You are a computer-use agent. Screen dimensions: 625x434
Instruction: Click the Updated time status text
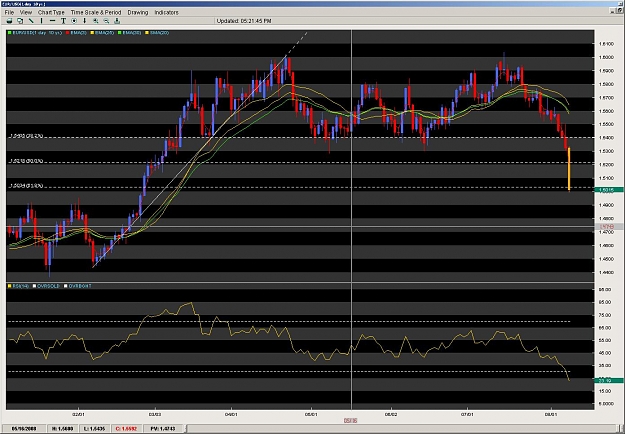click(x=244, y=21)
